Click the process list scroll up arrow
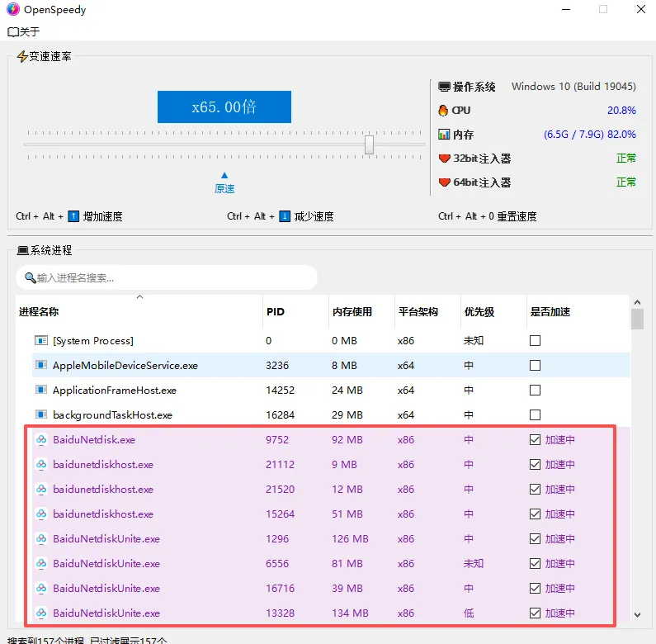This screenshot has height=644, width=656. [x=637, y=302]
